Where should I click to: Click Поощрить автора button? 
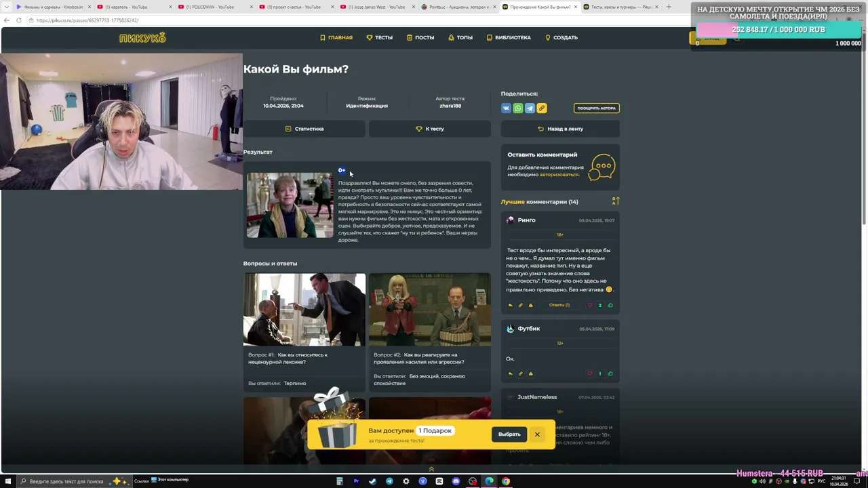(597, 108)
